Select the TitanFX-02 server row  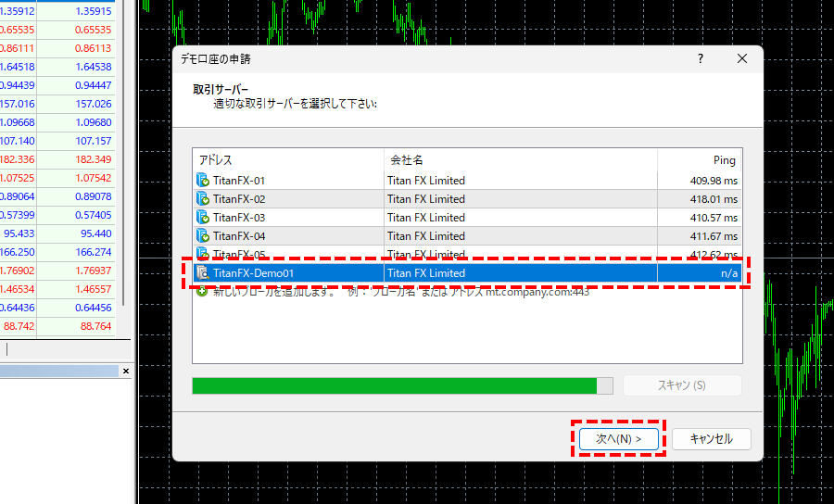coord(468,199)
